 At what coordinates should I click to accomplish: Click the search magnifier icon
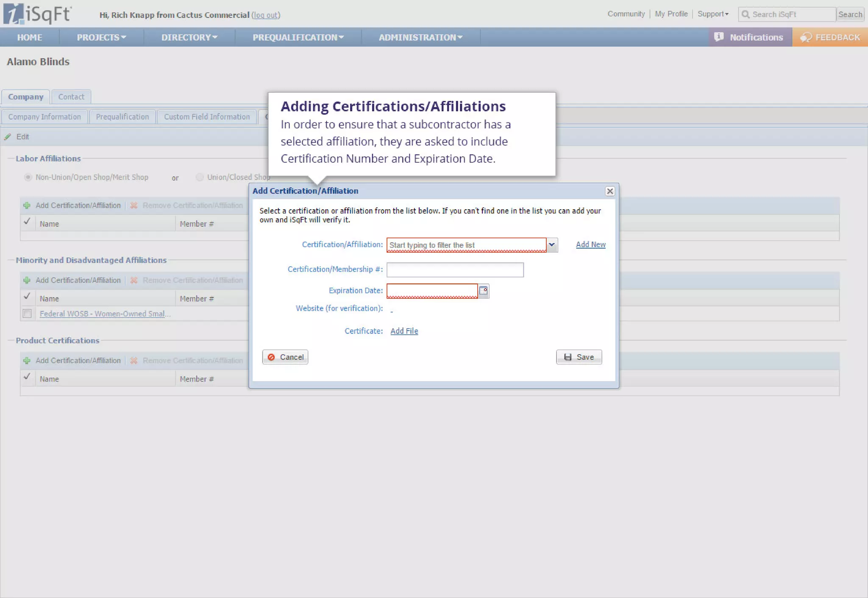pyautogui.click(x=746, y=14)
